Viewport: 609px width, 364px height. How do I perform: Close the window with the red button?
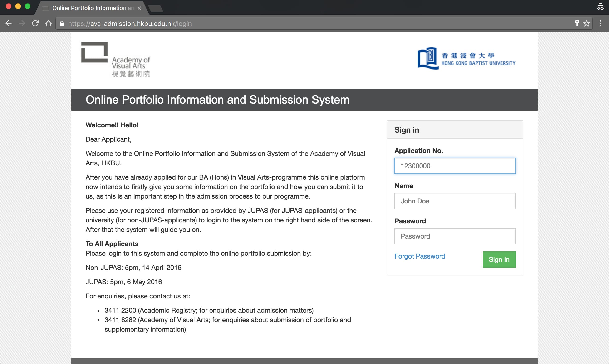click(x=9, y=6)
